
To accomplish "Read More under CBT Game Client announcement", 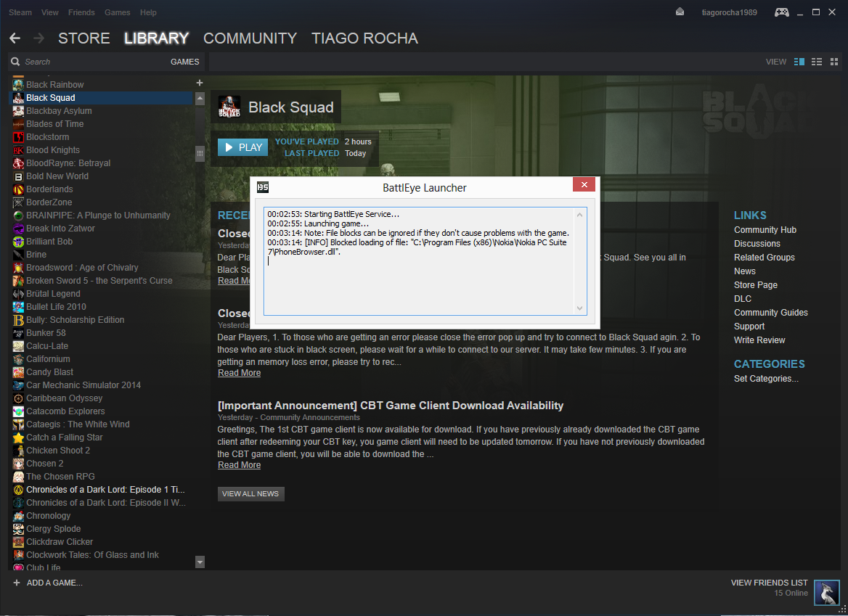I will pos(239,465).
